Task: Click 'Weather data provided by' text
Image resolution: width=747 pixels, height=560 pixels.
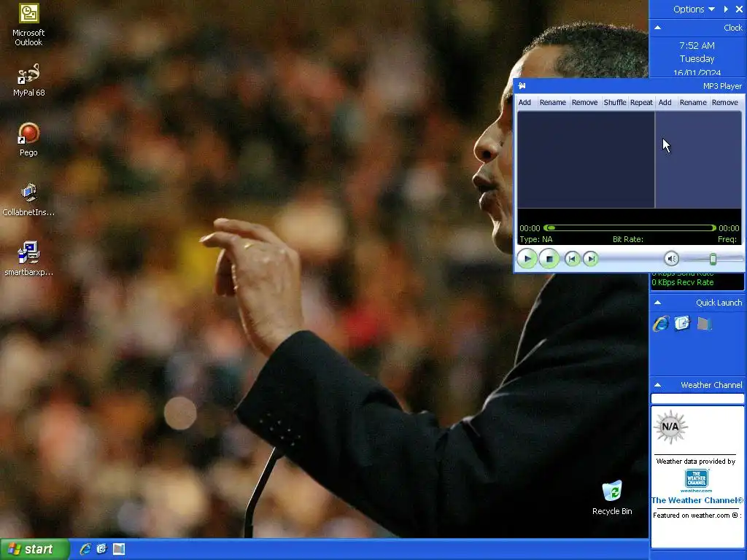Action: (x=695, y=461)
